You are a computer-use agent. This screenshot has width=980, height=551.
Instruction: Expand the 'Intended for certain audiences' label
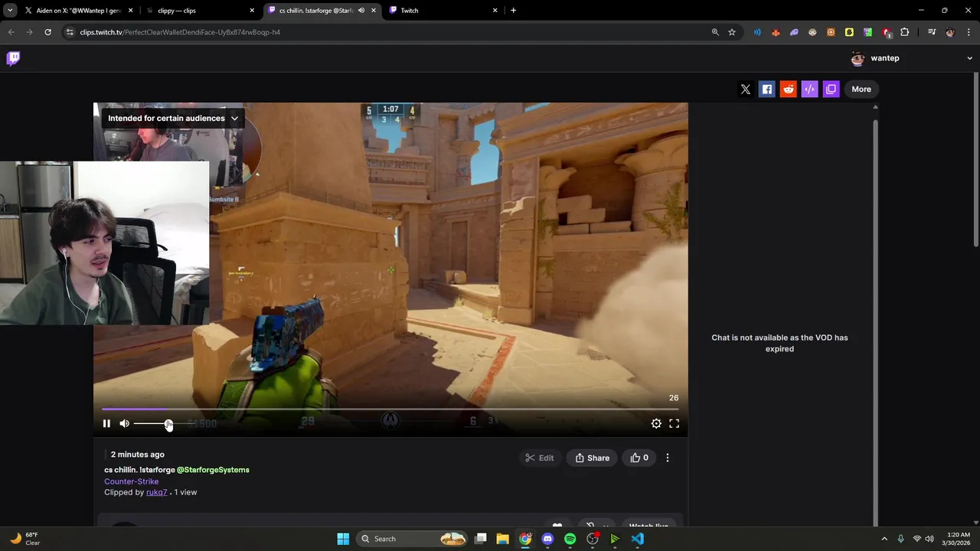point(173,118)
